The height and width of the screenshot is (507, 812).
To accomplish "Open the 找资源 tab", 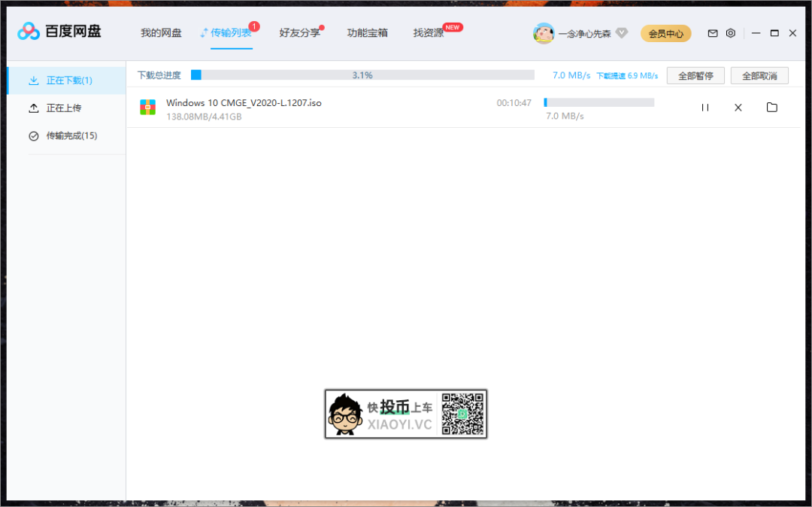I will coord(429,32).
